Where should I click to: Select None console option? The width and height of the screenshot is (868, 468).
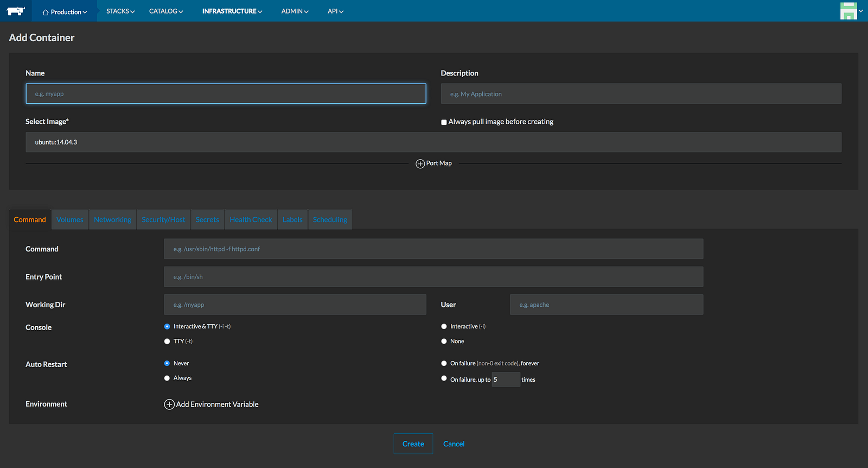pos(444,341)
